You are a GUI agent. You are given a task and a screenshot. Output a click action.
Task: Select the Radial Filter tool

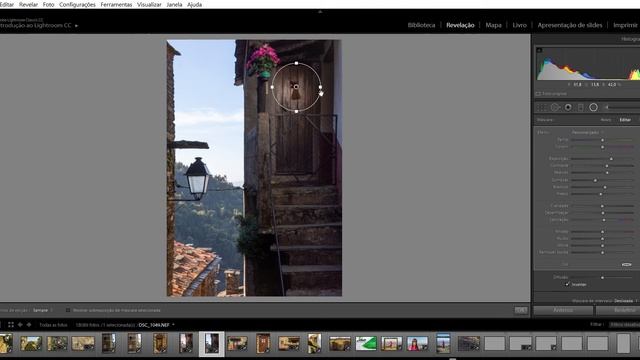(593, 107)
